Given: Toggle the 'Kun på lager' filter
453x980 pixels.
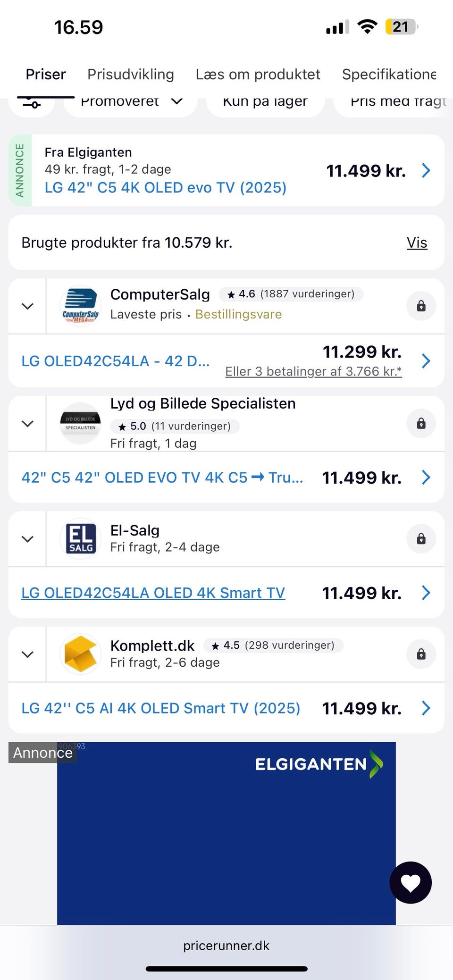Looking at the screenshot, I should click(265, 102).
